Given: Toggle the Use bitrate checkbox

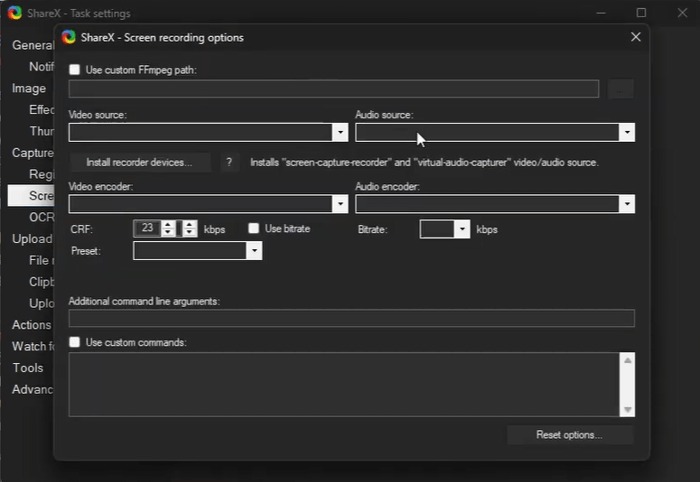Looking at the screenshot, I should (254, 229).
